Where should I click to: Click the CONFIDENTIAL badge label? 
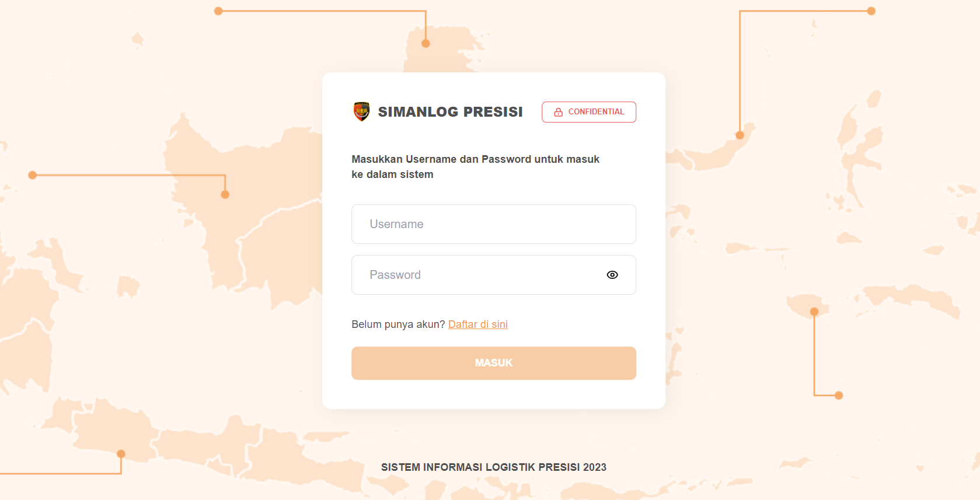[596, 112]
